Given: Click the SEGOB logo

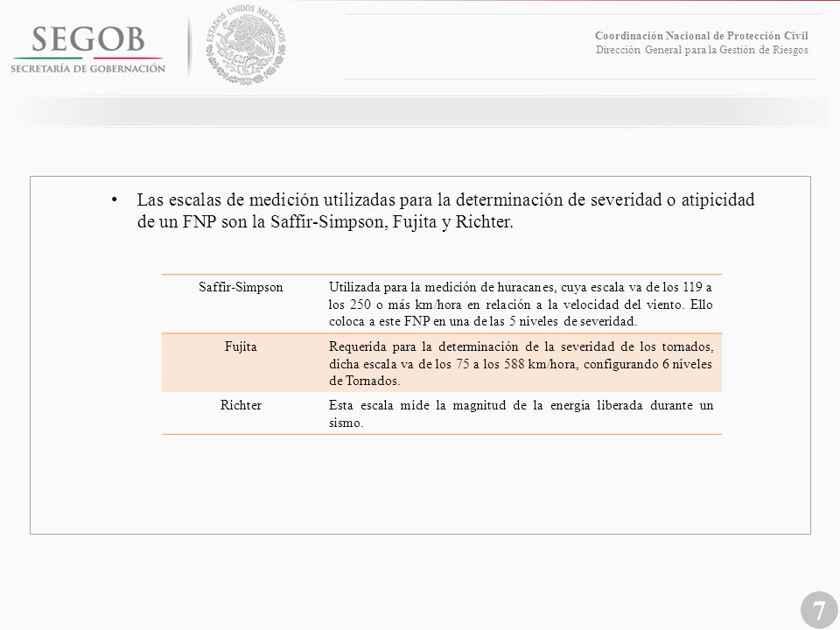Looking at the screenshot, I should tap(87, 49).
